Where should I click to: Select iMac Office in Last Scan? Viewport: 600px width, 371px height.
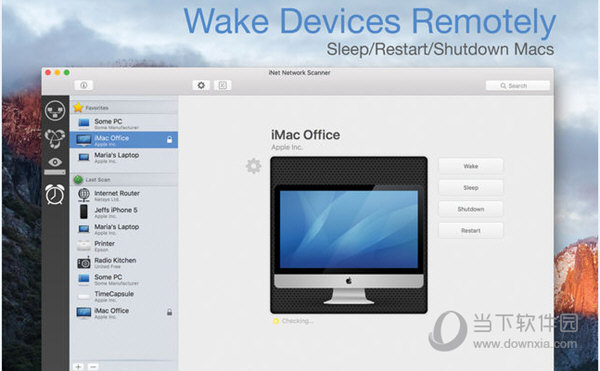[x=124, y=313]
